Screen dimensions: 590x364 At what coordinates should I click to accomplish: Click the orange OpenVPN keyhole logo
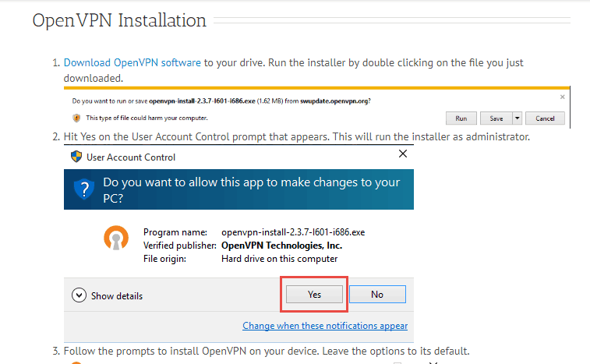tap(116, 238)
